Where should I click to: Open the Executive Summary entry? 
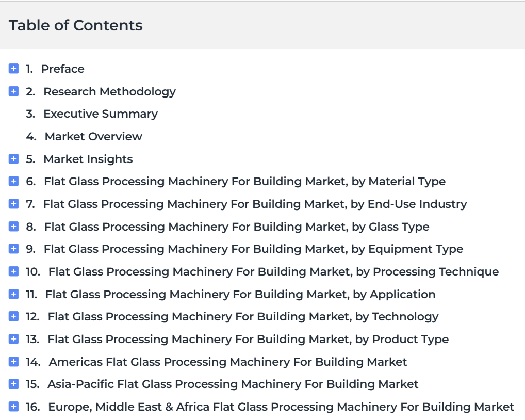pos(101,114)
